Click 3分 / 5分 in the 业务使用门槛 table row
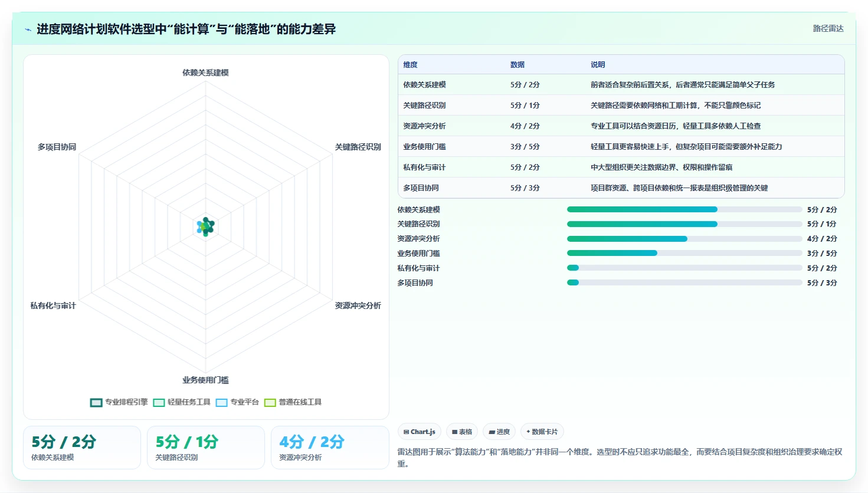868x493 pixels. [525, 147]
